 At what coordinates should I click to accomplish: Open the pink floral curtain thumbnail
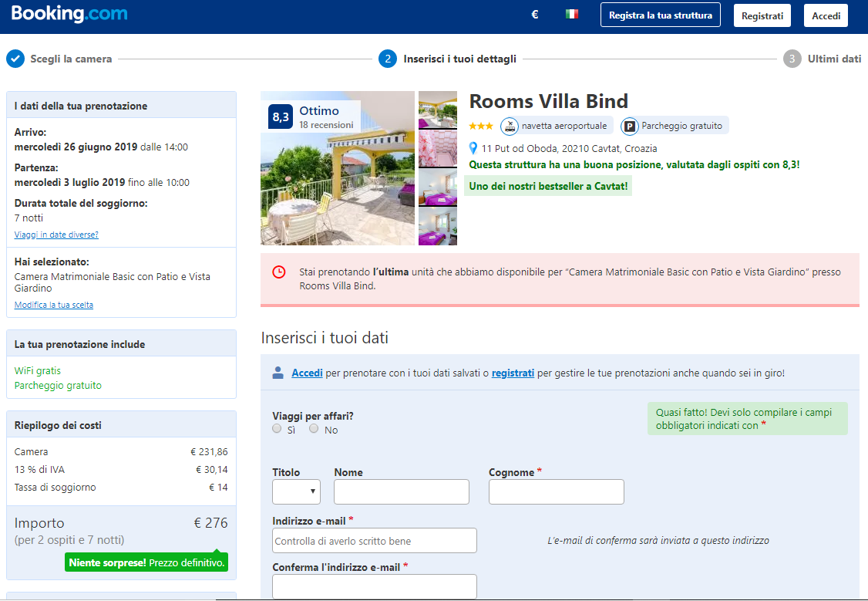(x=438, y=148)
